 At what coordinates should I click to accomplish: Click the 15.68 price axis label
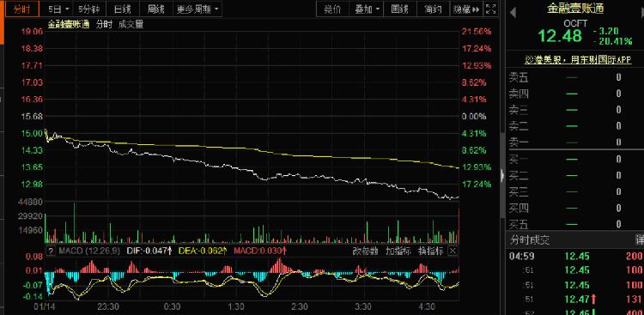coord(32,116)
